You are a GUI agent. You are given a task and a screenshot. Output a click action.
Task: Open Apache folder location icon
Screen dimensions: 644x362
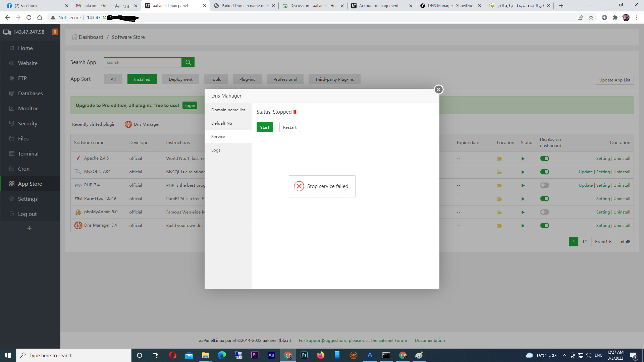point(499,159)
